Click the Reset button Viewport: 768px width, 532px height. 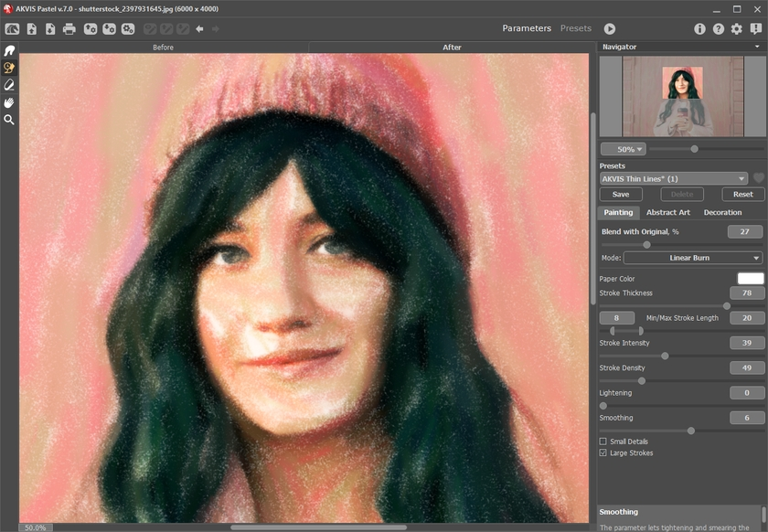point(742,195)
